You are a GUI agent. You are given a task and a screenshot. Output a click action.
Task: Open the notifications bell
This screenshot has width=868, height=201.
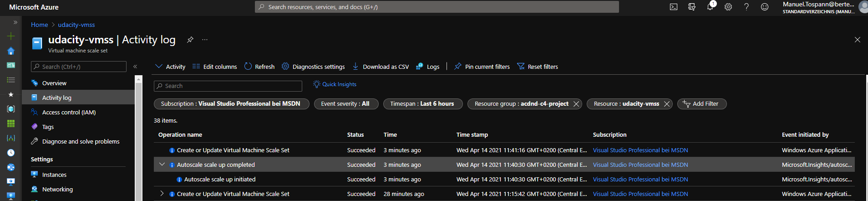click(710, 6)
